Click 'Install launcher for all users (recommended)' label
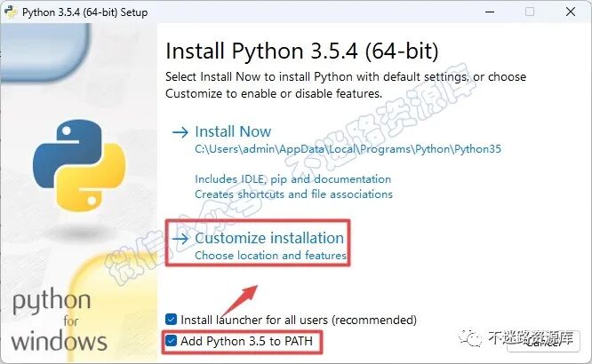The width and height of the screenshot is (592, 364). pyautogui.click(x=299, y=320)
